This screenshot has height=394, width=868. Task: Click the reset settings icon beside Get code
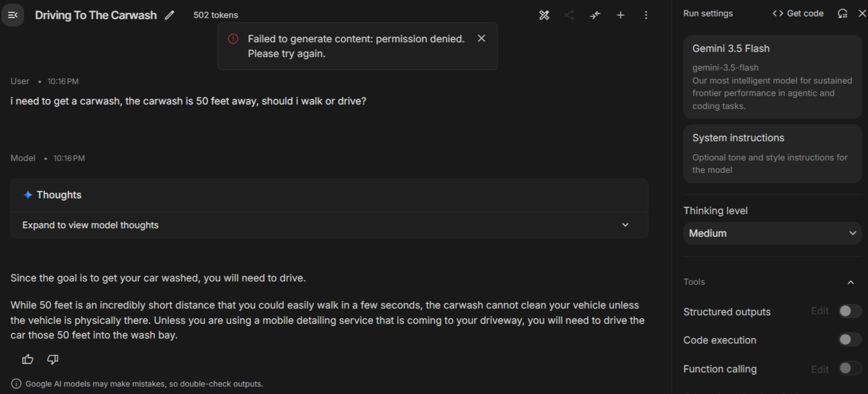pos(843,14)
